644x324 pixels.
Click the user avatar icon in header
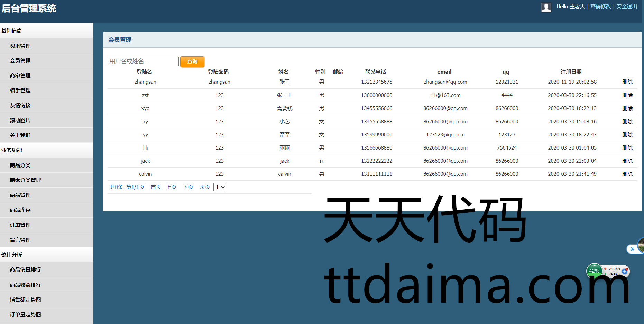(546, 7)
